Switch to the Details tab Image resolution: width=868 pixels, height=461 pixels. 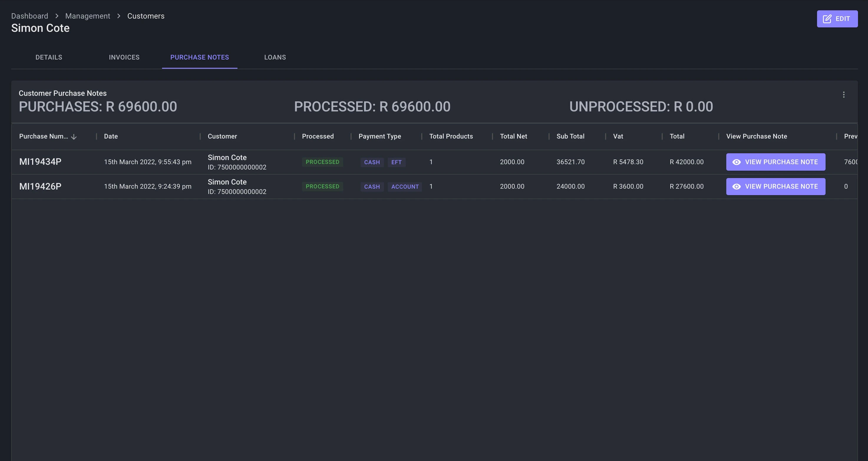click(x=49, y=57)
